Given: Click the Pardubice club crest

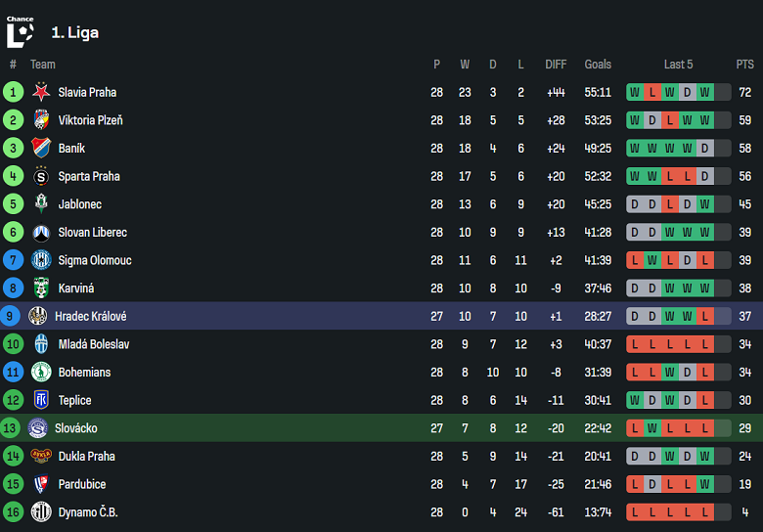Looking at the screenshot, I should (41, 484).
